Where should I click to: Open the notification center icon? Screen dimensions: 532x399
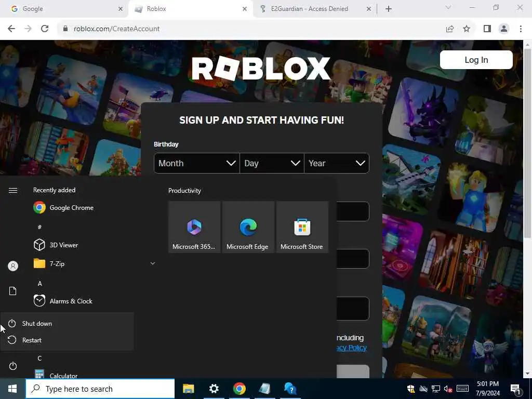pos(516,389)
